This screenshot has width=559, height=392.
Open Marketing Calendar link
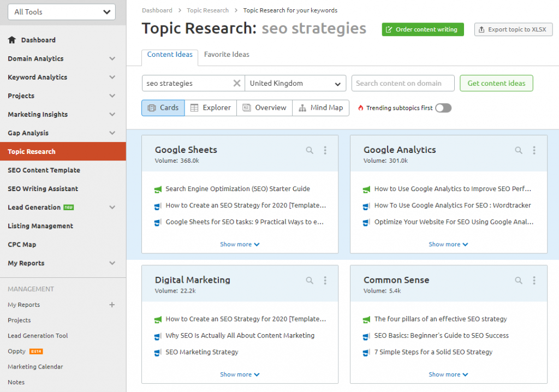pos(35,367)
